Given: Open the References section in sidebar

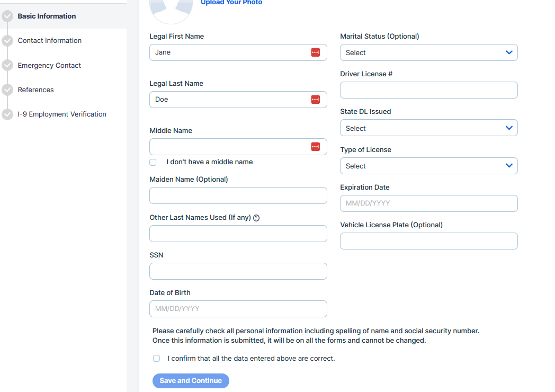Looking at the screenshot, I should [35, 90].
